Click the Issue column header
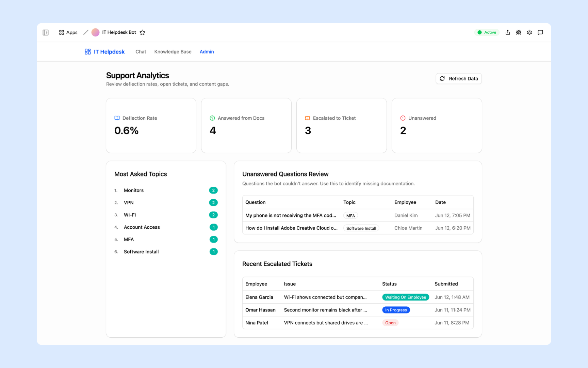This screenshot has height=368, width=588. pyautogui.click(x=290, y=284)
